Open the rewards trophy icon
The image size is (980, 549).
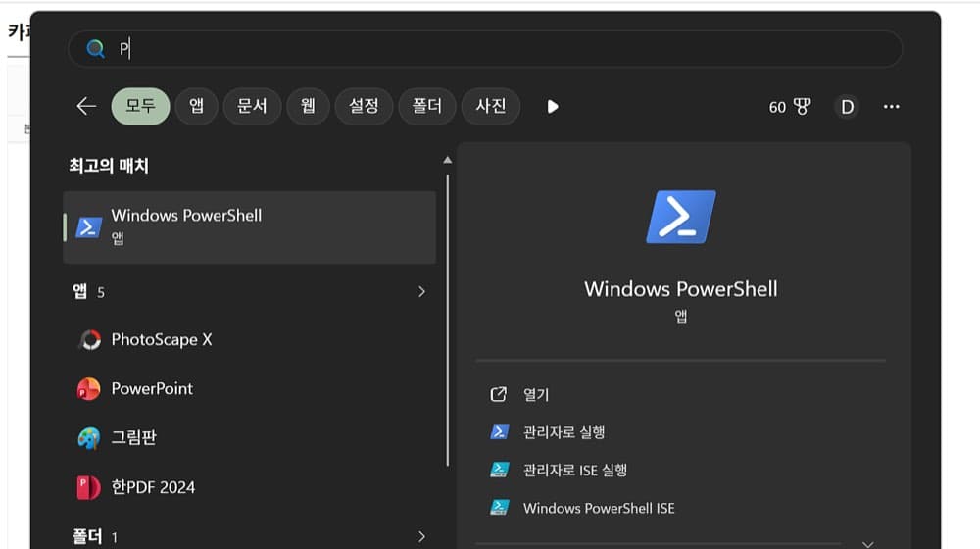click(x=803, y=107)
